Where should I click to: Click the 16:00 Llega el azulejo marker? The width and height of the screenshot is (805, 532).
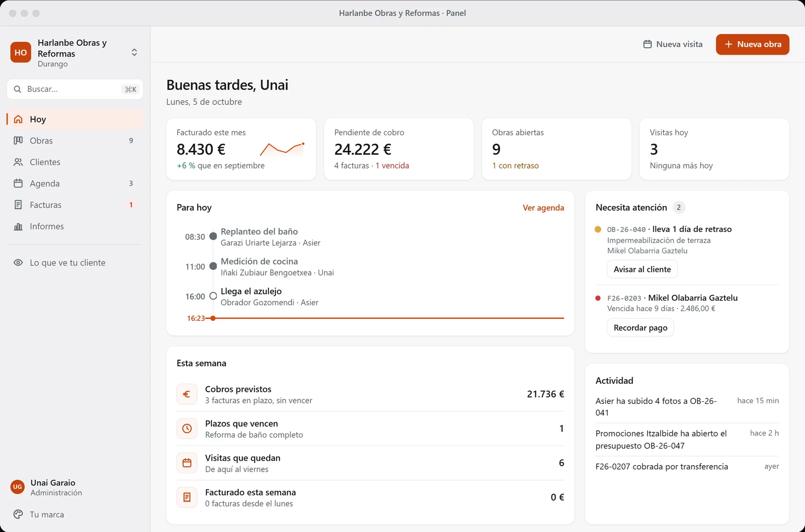click(213, 296)
